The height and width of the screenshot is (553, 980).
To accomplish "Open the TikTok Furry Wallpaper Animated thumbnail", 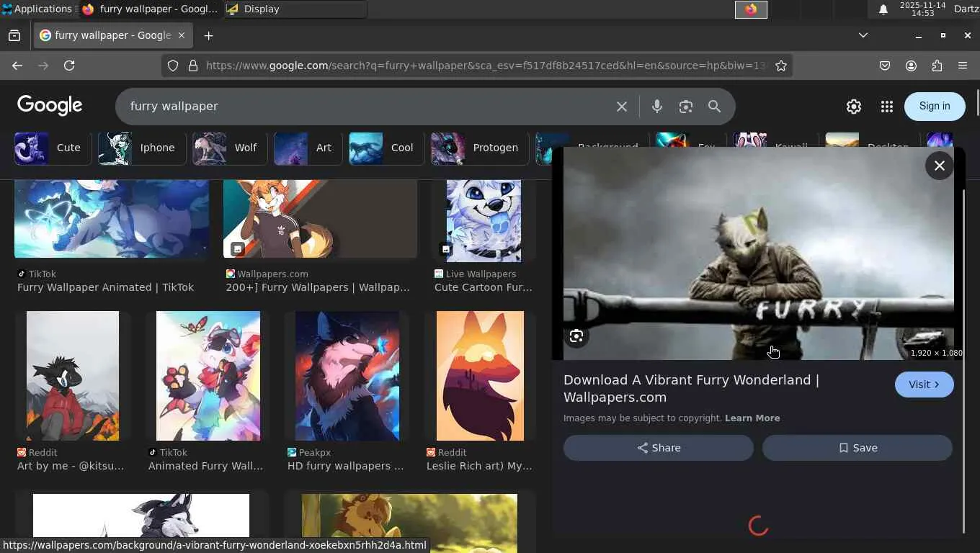I will point(112,219).
